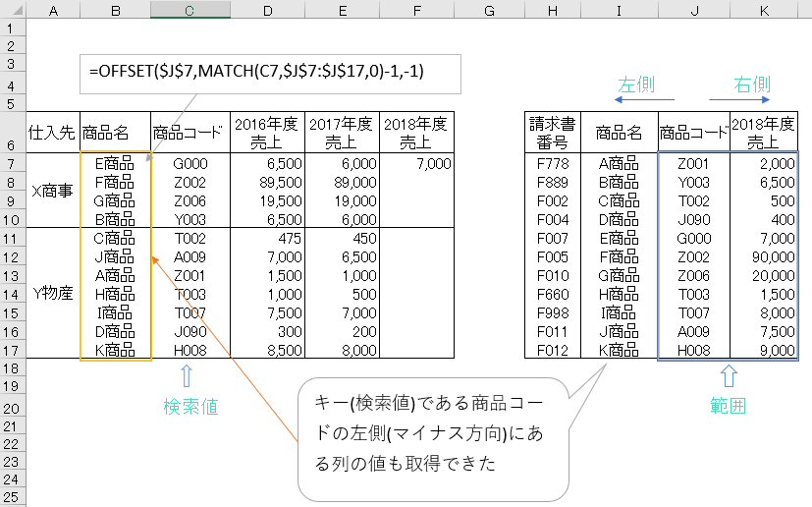Click the 検索値 label text

tap(190, 407)
